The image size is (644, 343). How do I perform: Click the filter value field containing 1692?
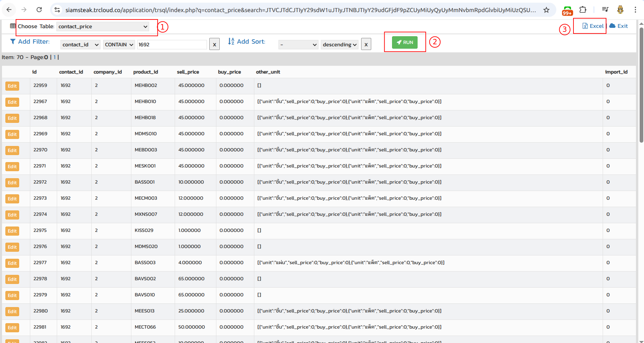point(172,45)
